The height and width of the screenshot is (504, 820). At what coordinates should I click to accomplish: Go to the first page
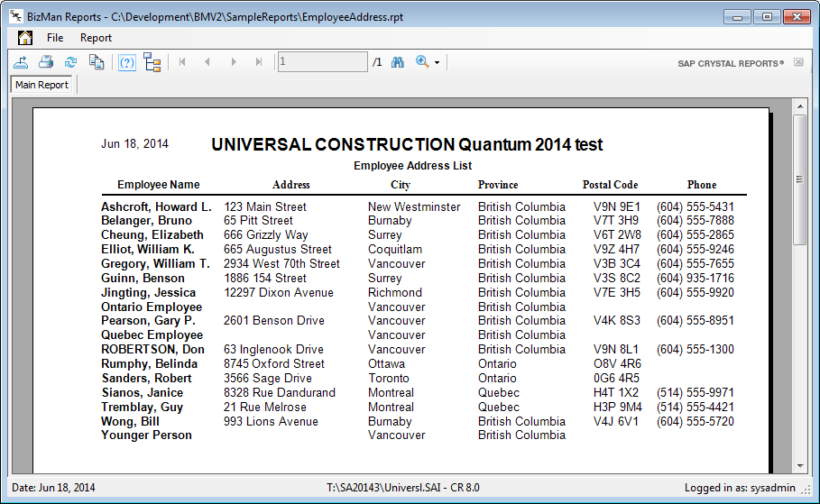click(x=182, y=62)
